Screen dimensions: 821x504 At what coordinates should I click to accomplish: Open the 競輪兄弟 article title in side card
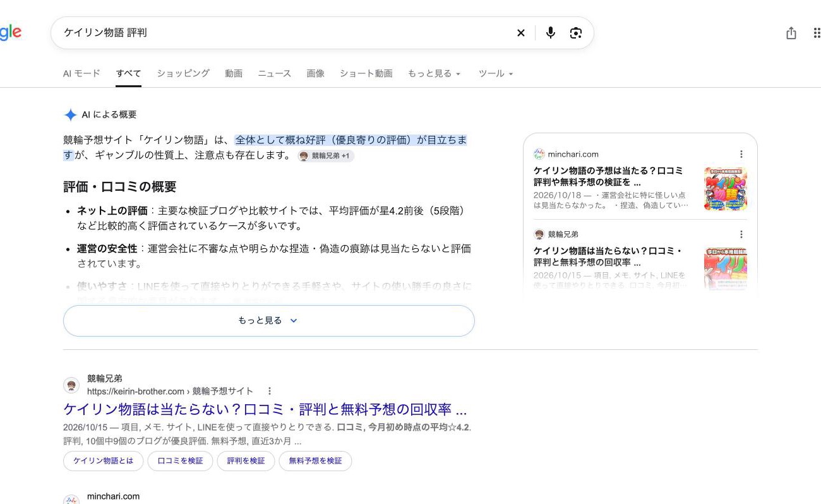[x=608, y=256]
